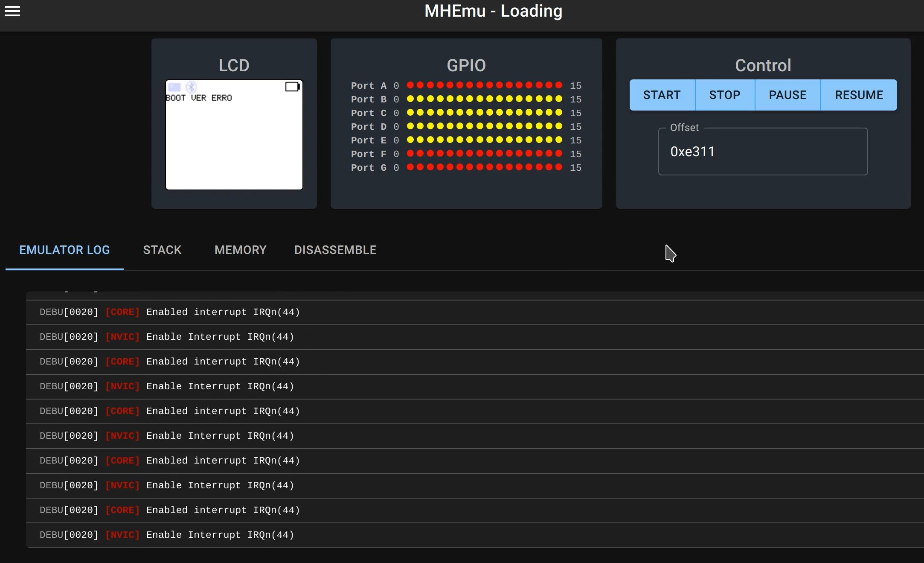Click the battery icon on LCD screen

tap(292, 87)
